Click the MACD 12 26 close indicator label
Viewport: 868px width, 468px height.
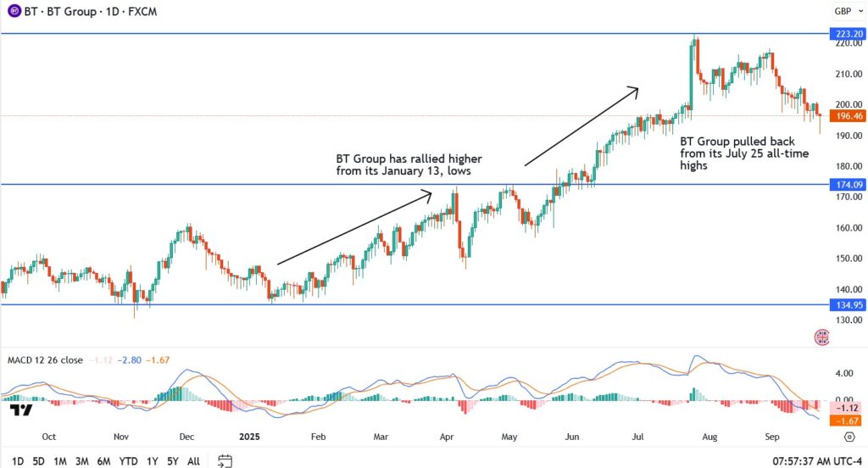44,360
